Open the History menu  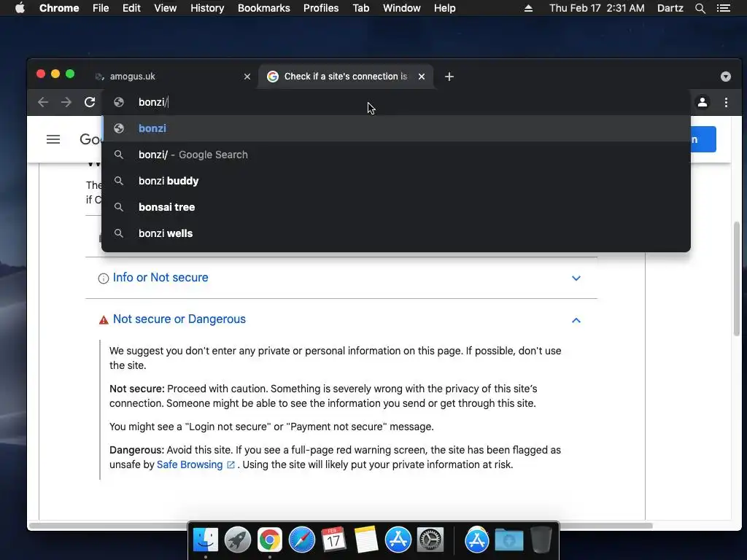click(x=207, y=8)
